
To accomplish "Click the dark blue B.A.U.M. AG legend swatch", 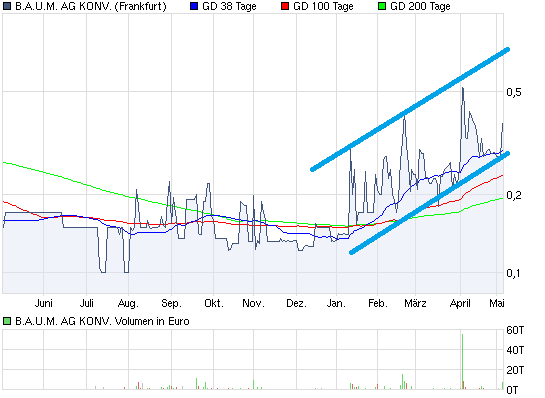I will (x=7, y=6).
